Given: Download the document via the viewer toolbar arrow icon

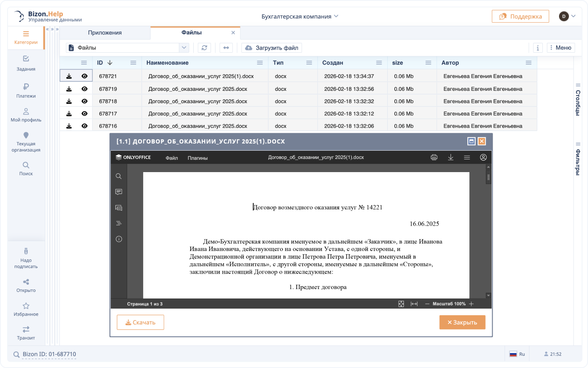Looking at the screenshot, I should pyautogui.click(x=451, y=157).
